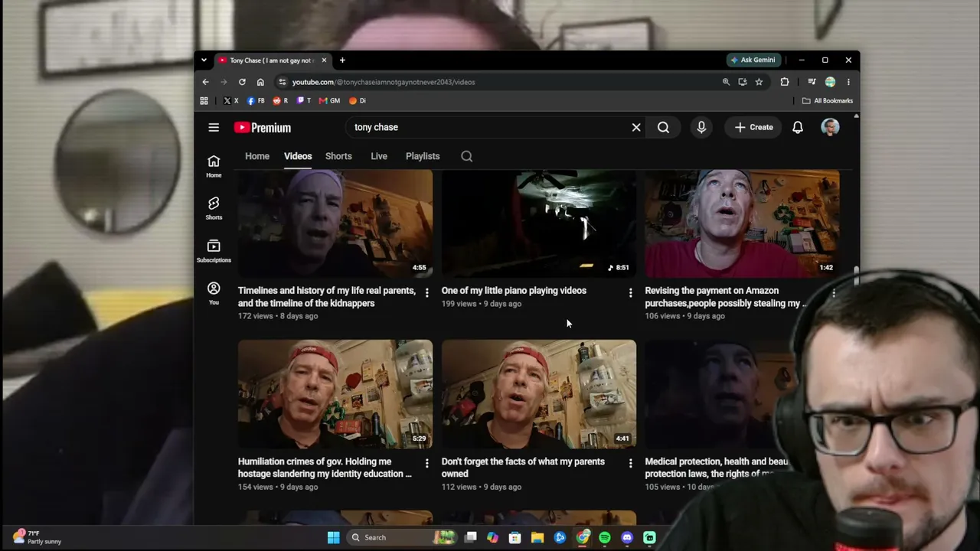Play 'Humiliation crimes of gov' thumbnail
Image resolution: width=980 pixels, height=551 pixels.
click(335, 394)
